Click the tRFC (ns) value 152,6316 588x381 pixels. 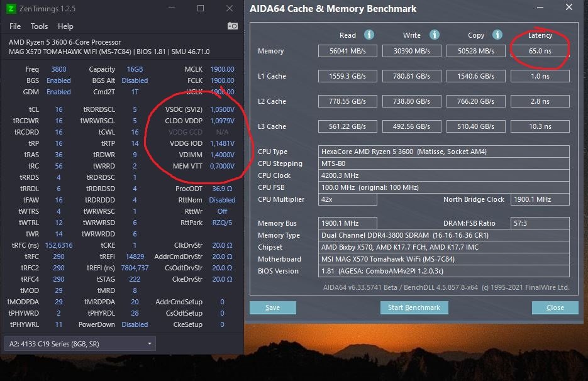[59, 245]
